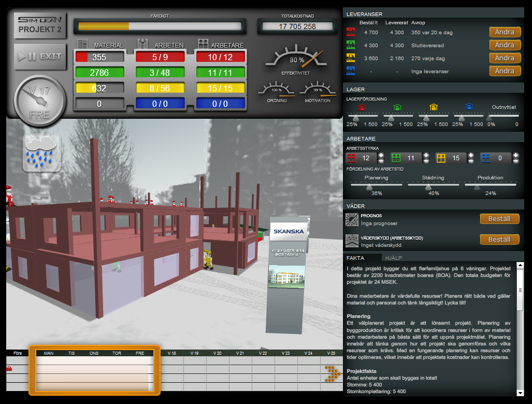Click the green warehouse icon
The width and height of the screenshot is (532, 404).
[397, 107]
